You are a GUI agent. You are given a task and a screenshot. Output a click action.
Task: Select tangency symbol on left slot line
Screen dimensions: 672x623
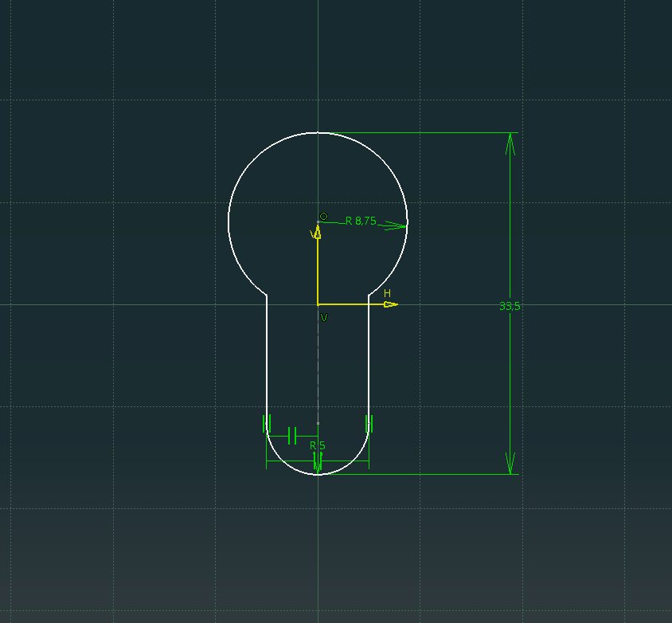click(x=267, y=424)
